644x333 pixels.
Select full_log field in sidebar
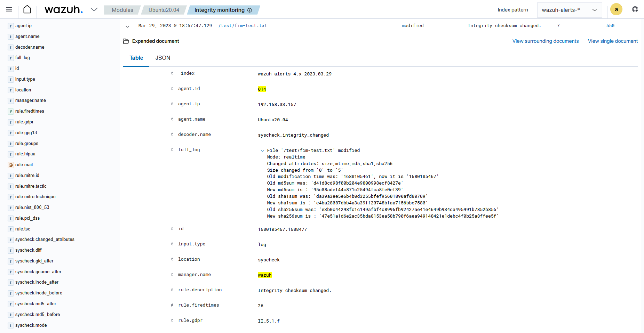point(22,58)
